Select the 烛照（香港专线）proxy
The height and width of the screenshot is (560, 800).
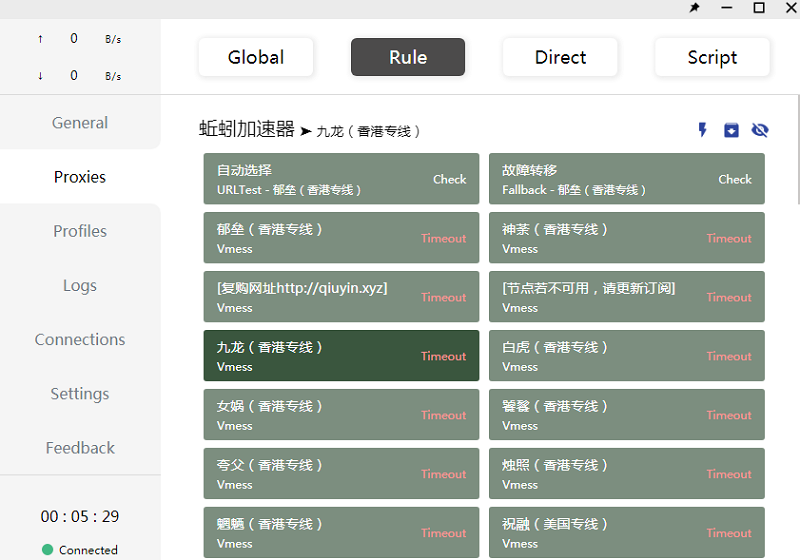click(627, 473)
